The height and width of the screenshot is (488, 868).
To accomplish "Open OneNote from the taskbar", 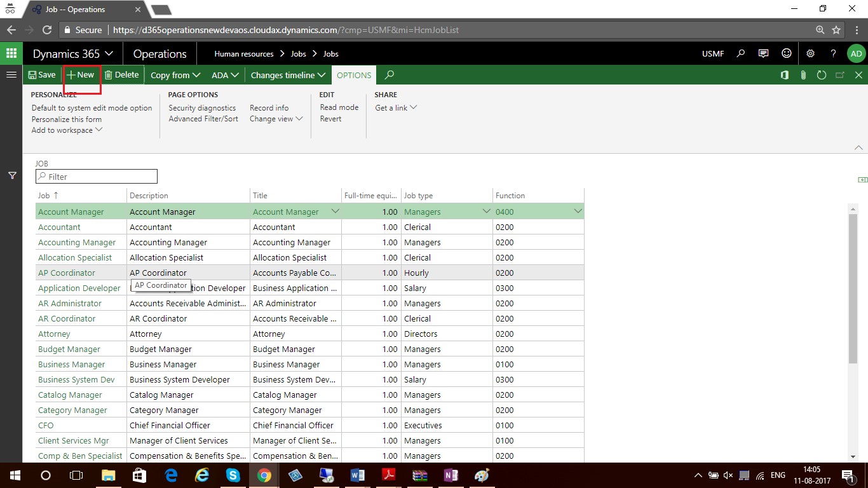I will point(451,475).
